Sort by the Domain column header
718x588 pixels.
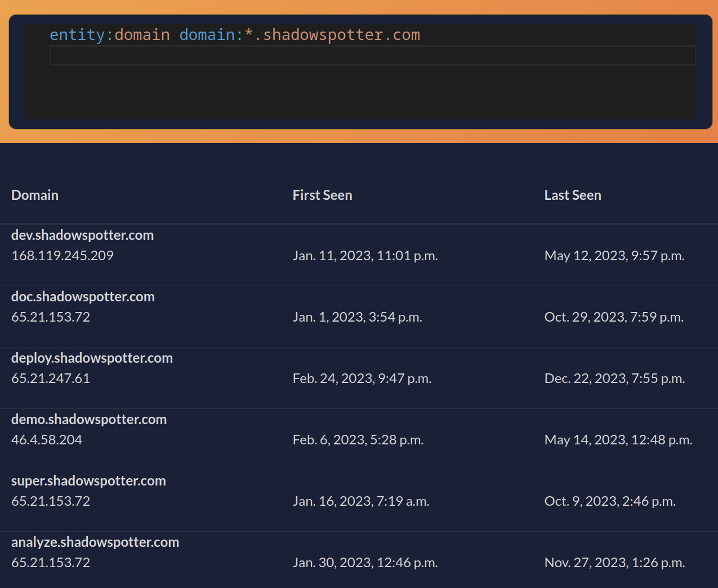pos(35,195)
